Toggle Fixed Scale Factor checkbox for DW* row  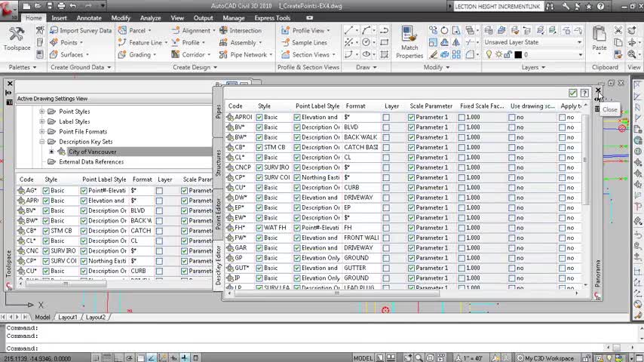[x=462, y=198]
